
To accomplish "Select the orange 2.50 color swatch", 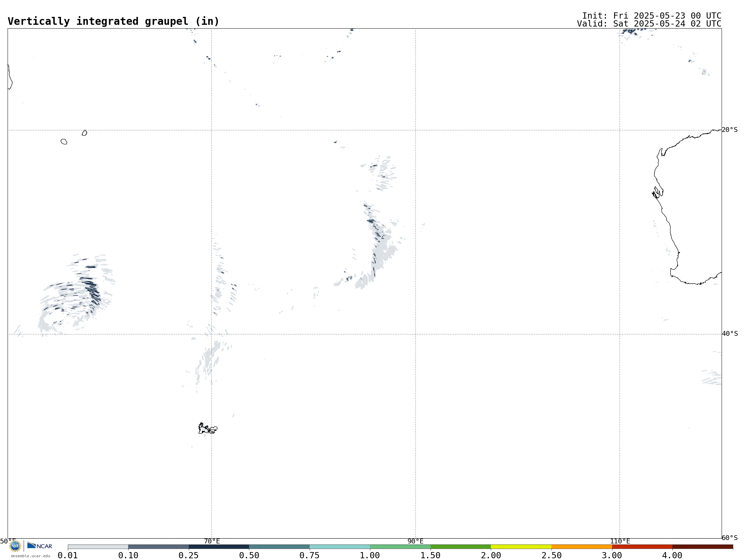I will (582, 547).
